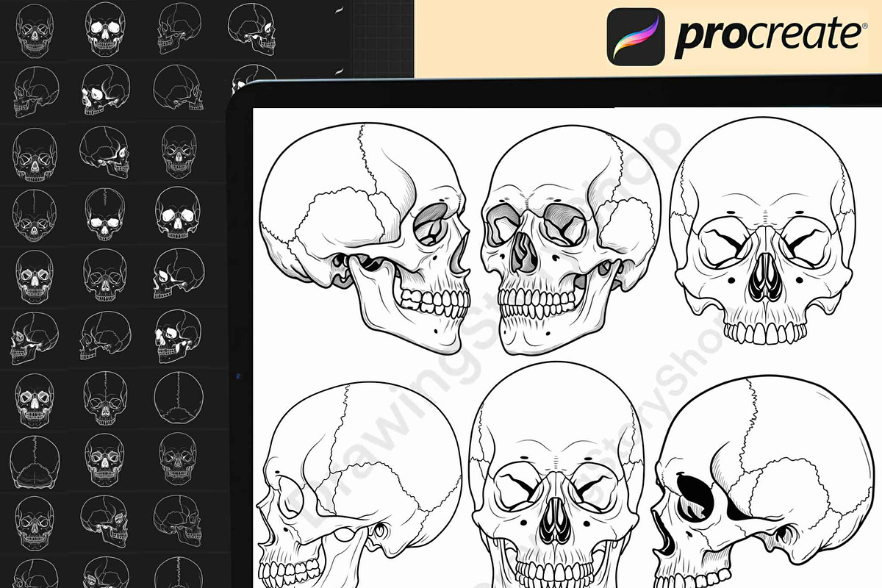
Task: Click the Procreate app logo icon
Action: pos(636,36)
